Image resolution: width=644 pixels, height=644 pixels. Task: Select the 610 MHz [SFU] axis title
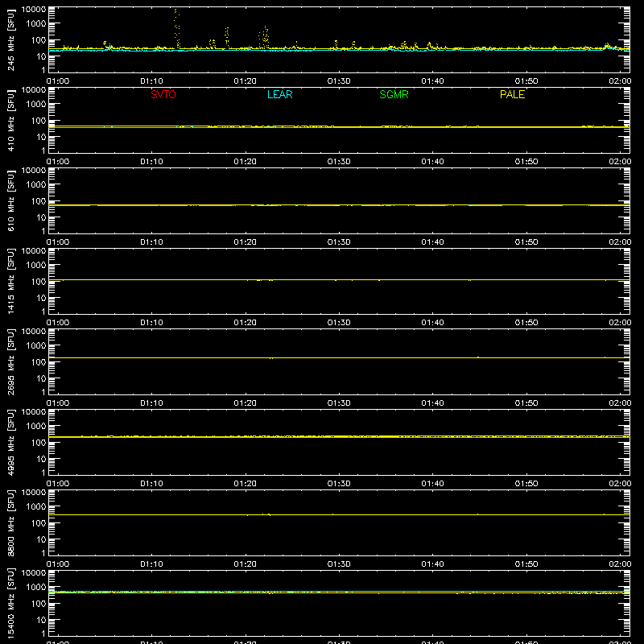pos(11,200)
